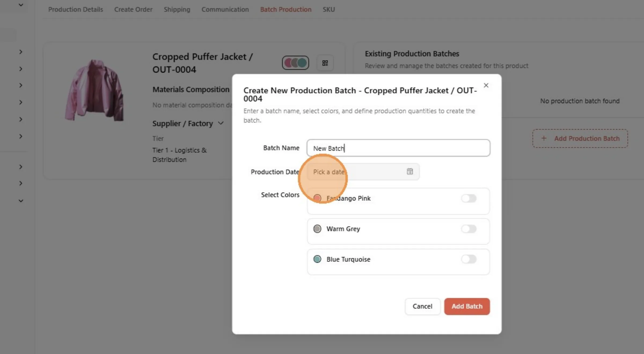Open the QR code grid icon
Viewport: 644px width, 354px height.
[x=325, y=63]
